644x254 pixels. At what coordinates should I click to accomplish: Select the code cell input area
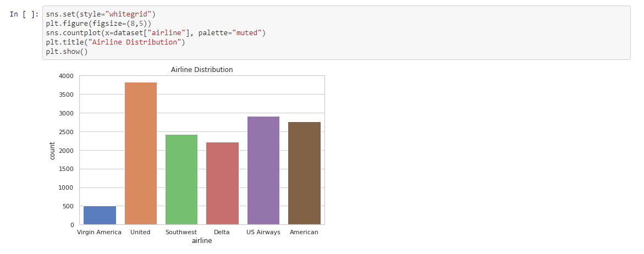point(336,33)
